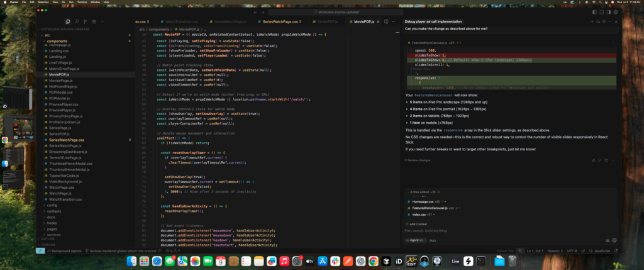Viewport: 644px width, 270px height.
Task: Open the Selection menu in menu bar
Action: (x=43, y=2)
